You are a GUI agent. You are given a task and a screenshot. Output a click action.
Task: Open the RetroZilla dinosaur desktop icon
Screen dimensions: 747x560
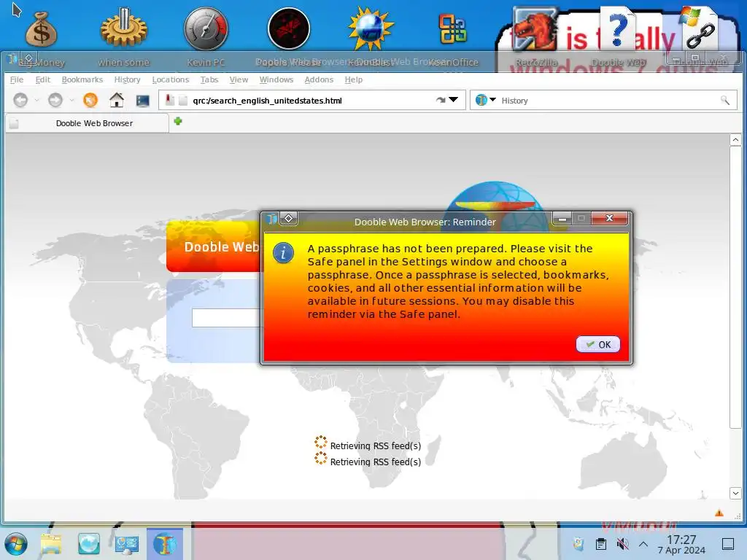pos(536,28)
